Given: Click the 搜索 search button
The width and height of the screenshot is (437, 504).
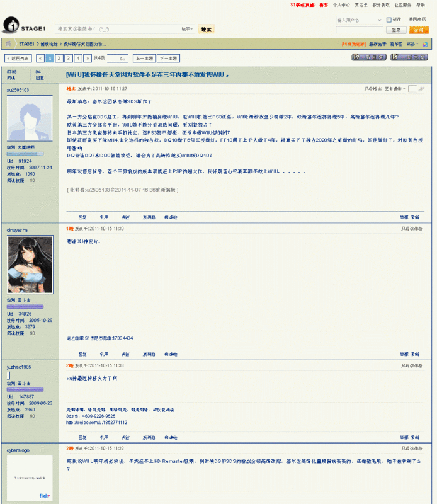Looking at the screenshot, I should (206, 29).
